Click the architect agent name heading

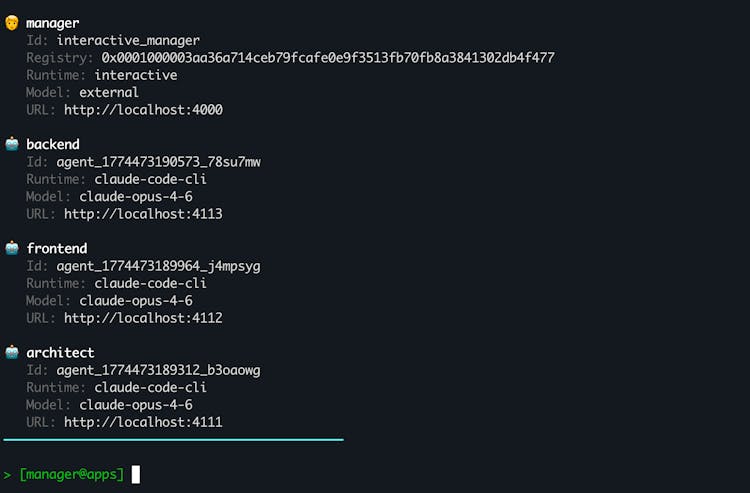(x=60, y=353)
